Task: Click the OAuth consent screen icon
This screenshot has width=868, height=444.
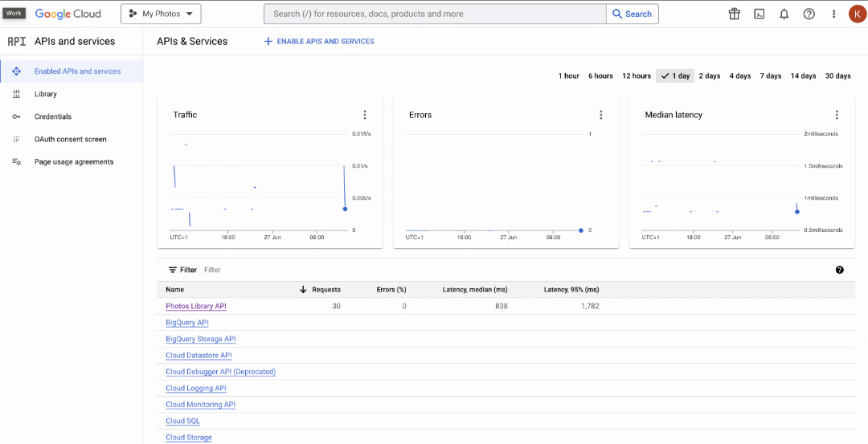Action: click(x=16, y=140)
